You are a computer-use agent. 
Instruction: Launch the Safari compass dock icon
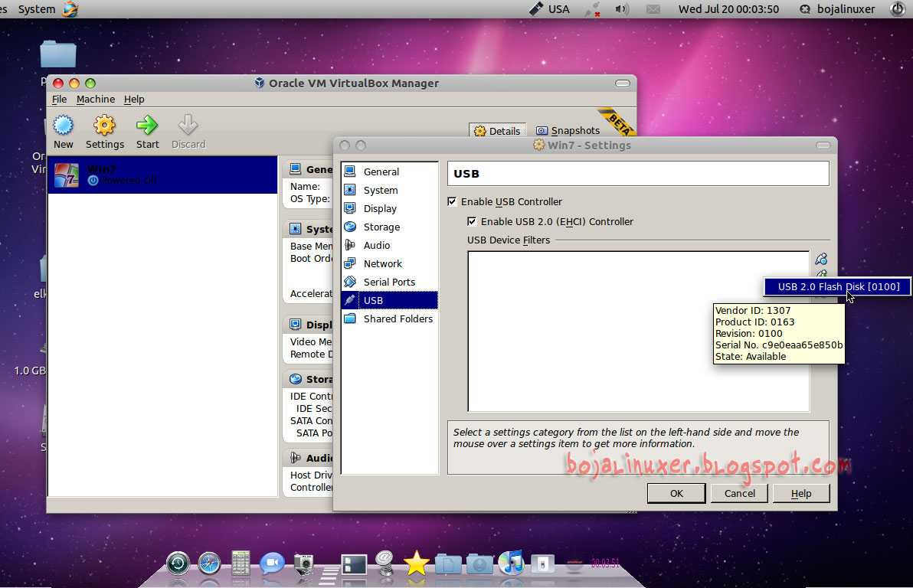(x=209, y=563)
